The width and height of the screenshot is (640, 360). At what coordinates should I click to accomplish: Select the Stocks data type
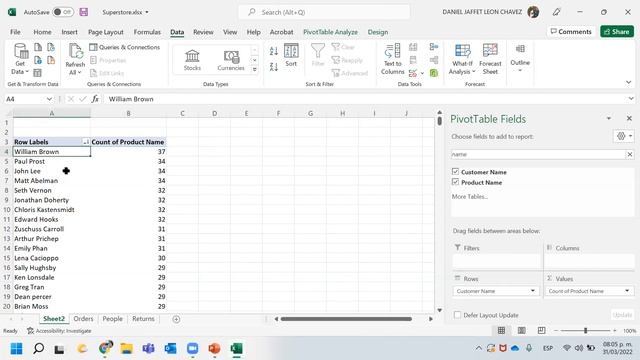point(192,60)
